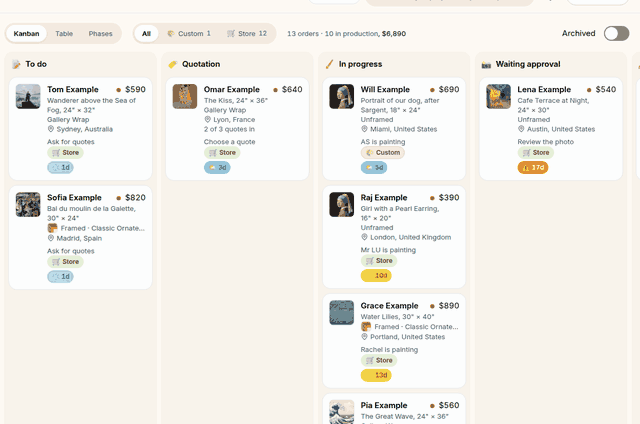Click Custom tag on Will Example card
The image size is (640, 424).
(383, 153)
